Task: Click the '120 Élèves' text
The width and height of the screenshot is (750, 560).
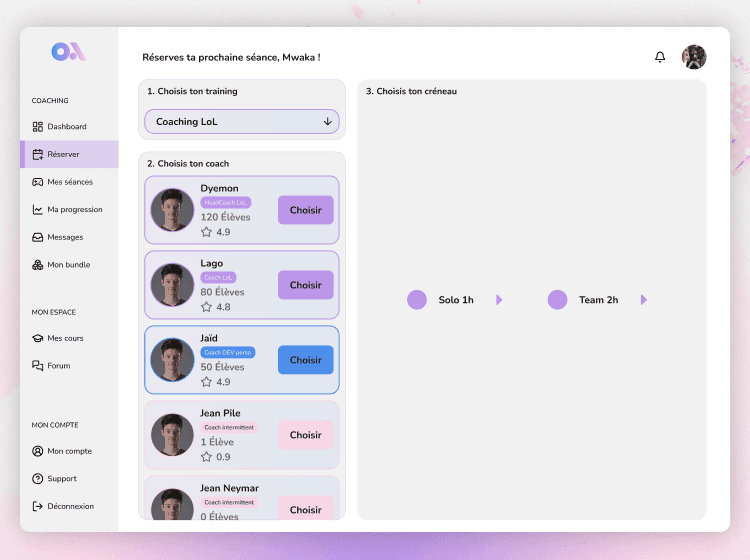Action: 225,217
